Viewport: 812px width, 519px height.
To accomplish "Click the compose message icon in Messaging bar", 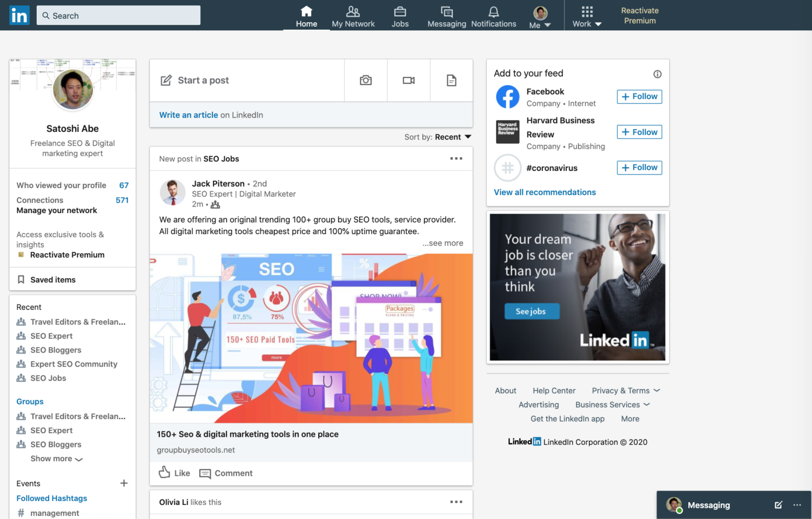I will 778,505.
